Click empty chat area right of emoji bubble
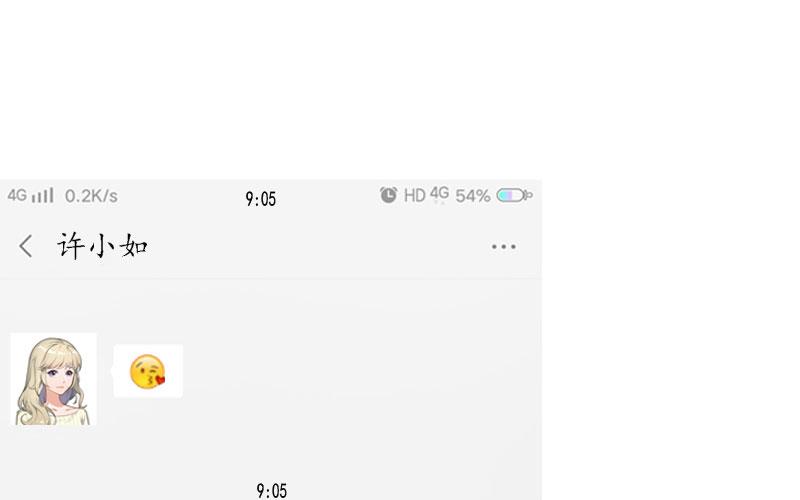 (357, 371)
